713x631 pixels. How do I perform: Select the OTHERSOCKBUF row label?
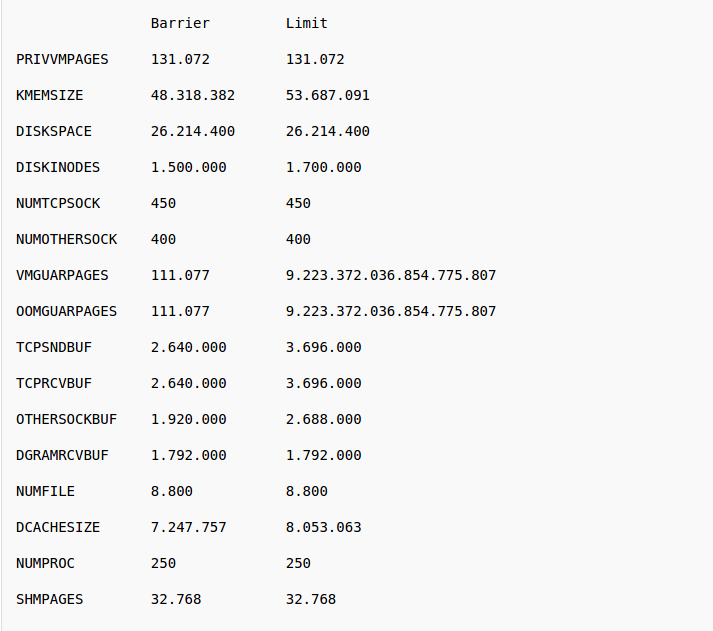66,419
